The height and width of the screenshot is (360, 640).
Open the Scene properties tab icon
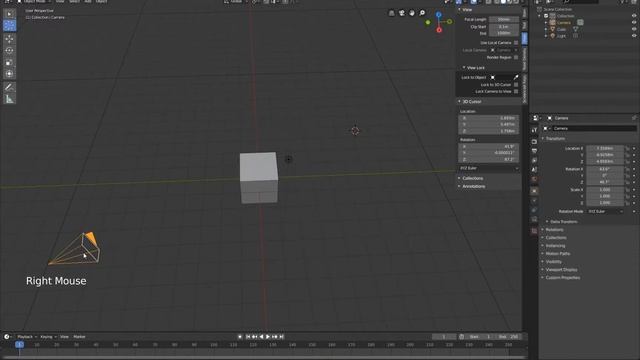click(534, 169)
